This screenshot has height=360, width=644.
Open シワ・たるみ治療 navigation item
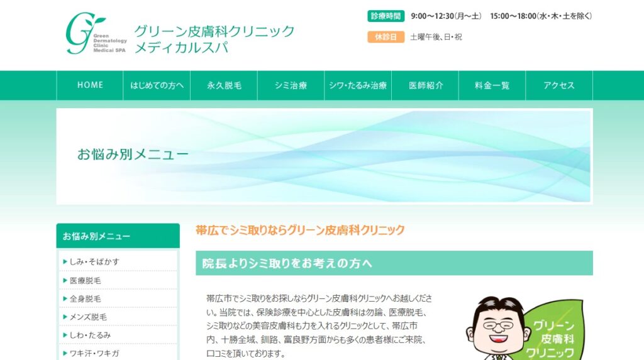pos(358,85)
